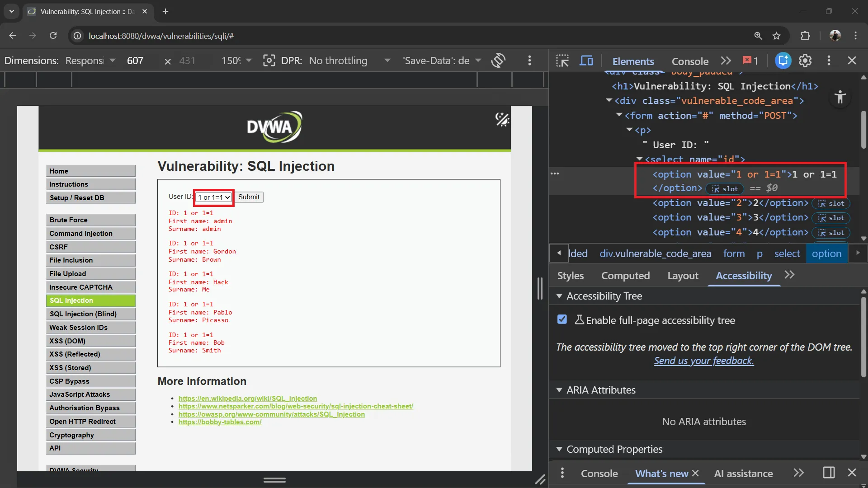Select the inspect element picker tool
Screen dimensions: 868x488
coord(562,60)
